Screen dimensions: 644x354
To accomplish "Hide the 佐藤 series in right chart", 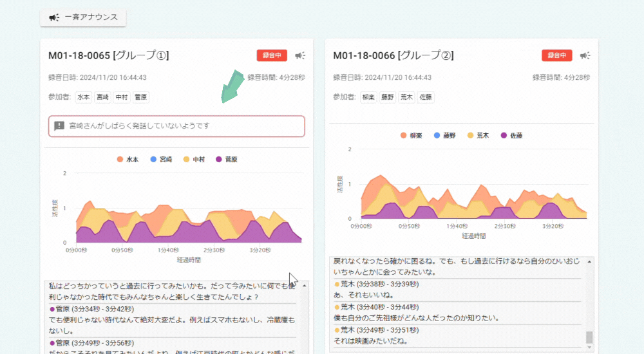I will pyautogui.click(x=512, y=136).
